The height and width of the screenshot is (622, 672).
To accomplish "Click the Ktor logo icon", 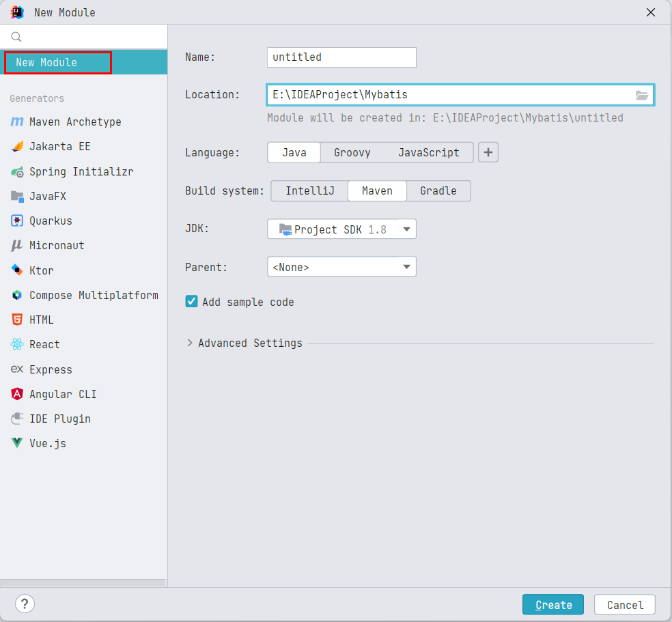I will 17,270.
